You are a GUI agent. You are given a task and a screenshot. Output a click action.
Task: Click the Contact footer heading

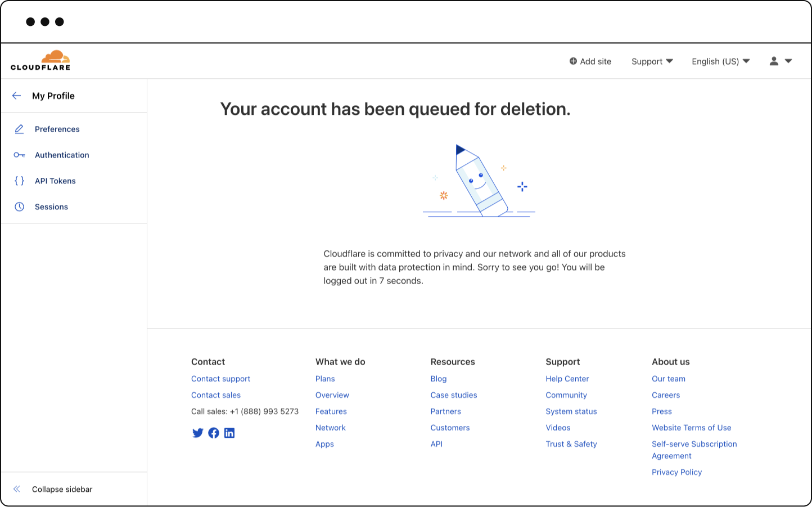coord(208,362)
